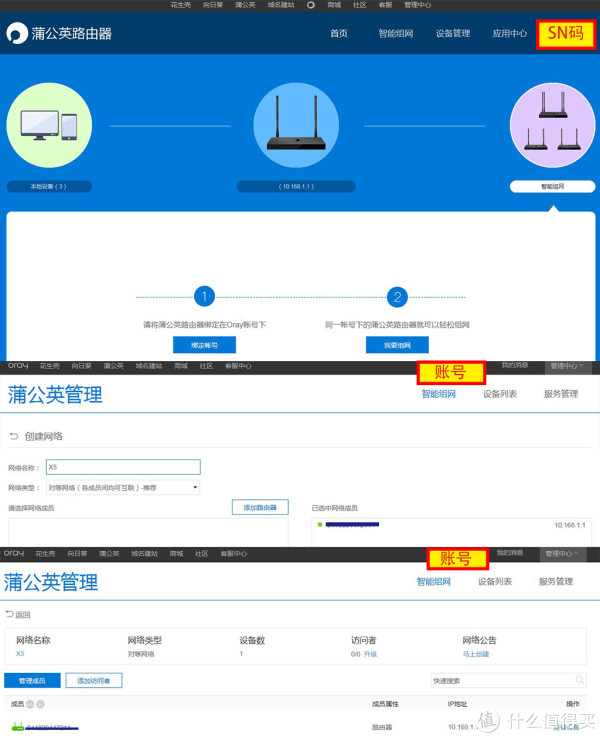The height and width of the screenshot is (738, 600).
Task: Click the X5 network name link
Action: click(x=20, y=654)
